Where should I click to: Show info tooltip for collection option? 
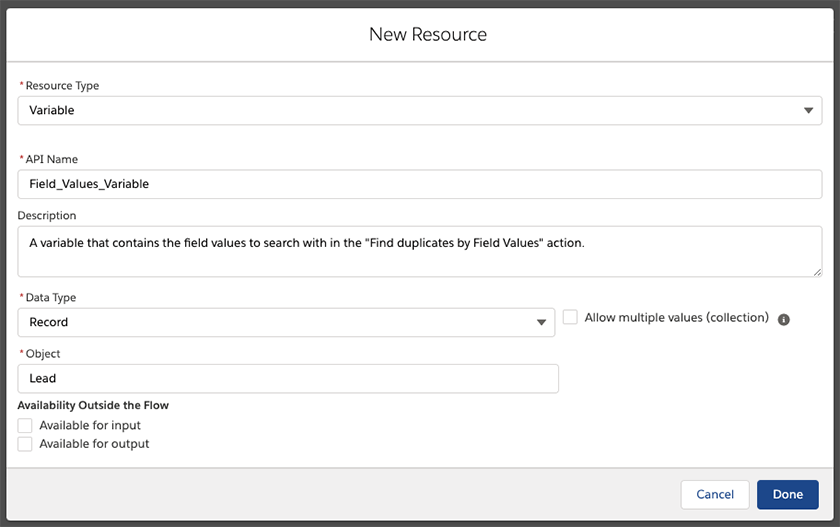783,320
